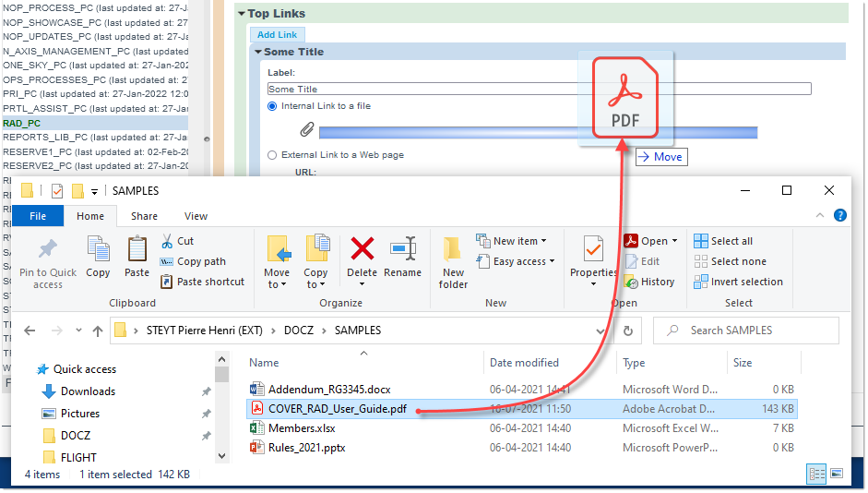Click the Delete red X icon
The image size is (868, 493).
362,249
